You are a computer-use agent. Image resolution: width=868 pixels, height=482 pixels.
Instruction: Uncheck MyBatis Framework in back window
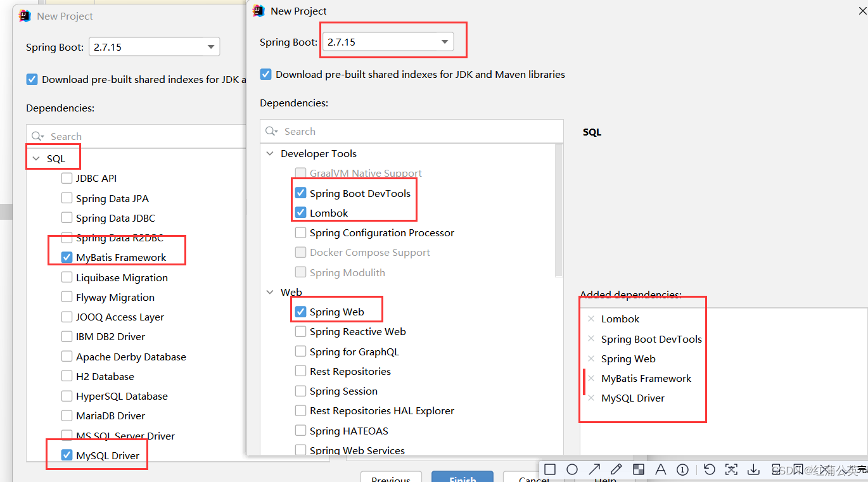pos(67,257)
